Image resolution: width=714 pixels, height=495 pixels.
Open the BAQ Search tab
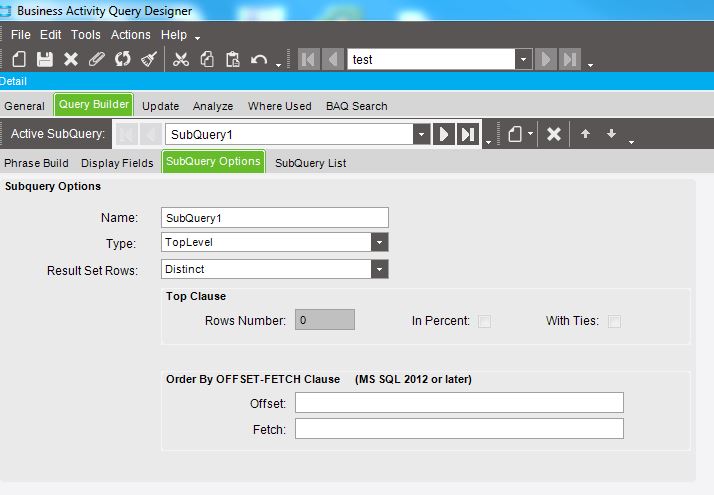point(357,106)
